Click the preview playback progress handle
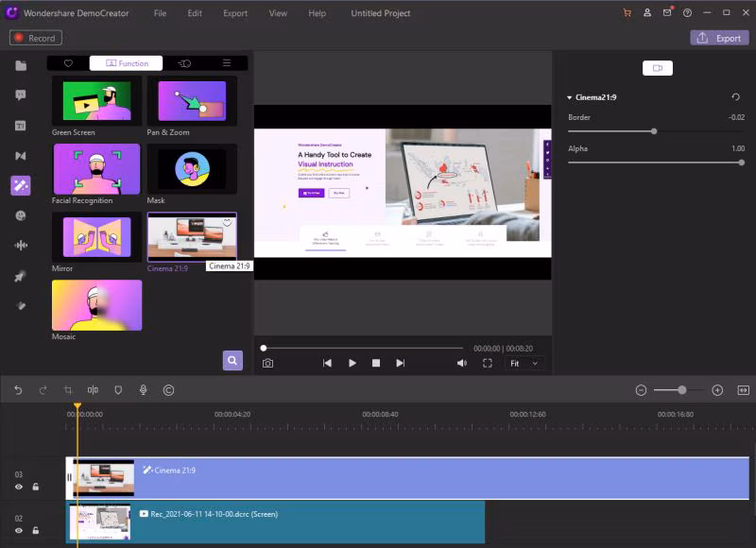 [x=264, y=348]
